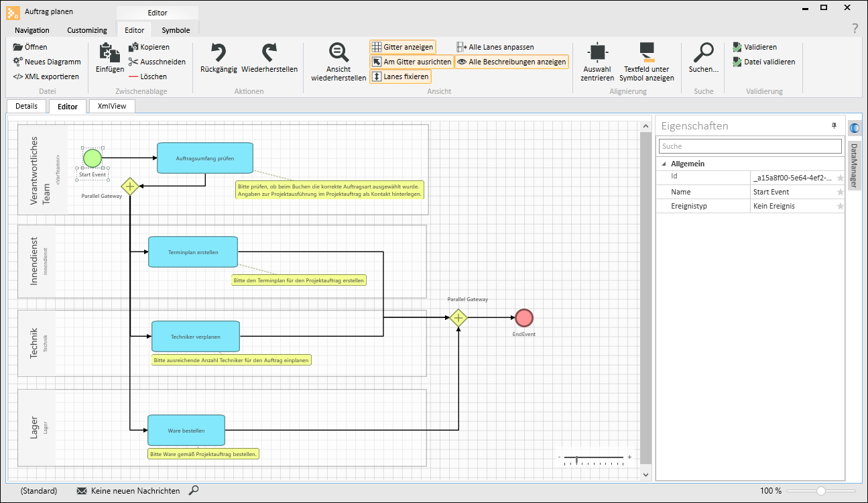The height and width of the screenshot is (503, 868).
Task: Pin the Eigenschaften panel
Action: (x=834, y=125)
